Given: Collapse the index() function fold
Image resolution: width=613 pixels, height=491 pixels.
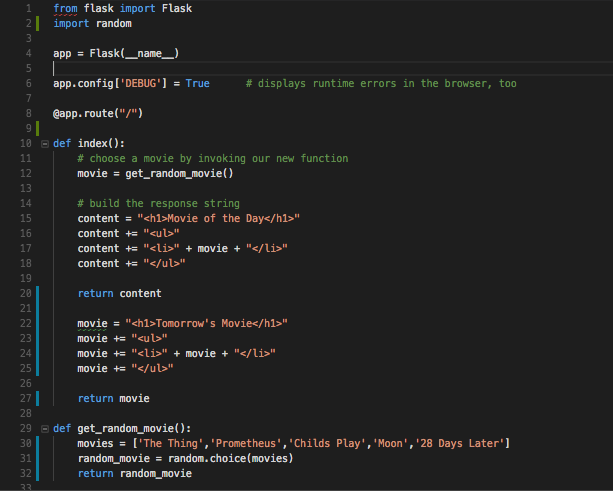Looking at the screenshot, I should [45, 144].
